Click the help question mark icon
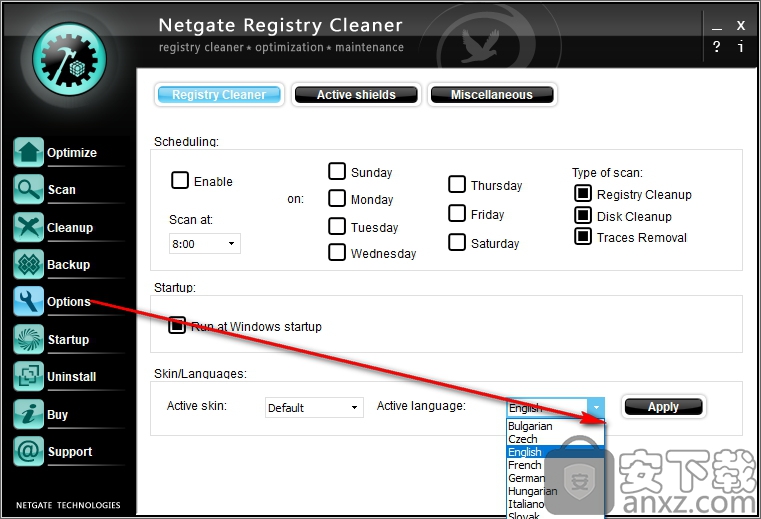The image size is (761, 519). tap(716, 47)
